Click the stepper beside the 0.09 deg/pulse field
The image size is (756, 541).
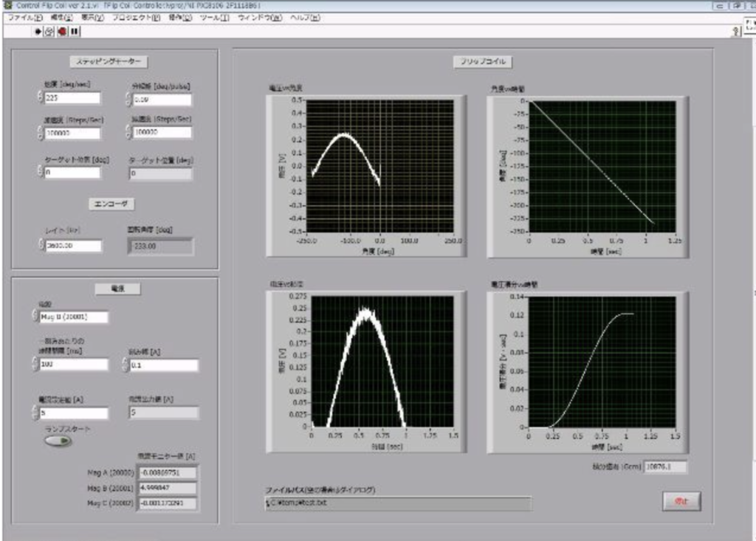click(x=128, y=99)
